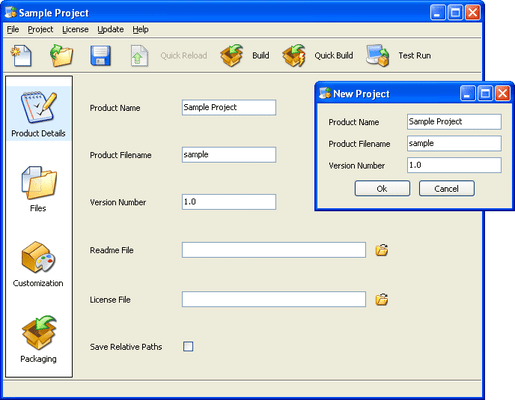Click main window Product Filename field
Image resolution: width=515 pixels, height=400 pixels.
click(229, 155)
